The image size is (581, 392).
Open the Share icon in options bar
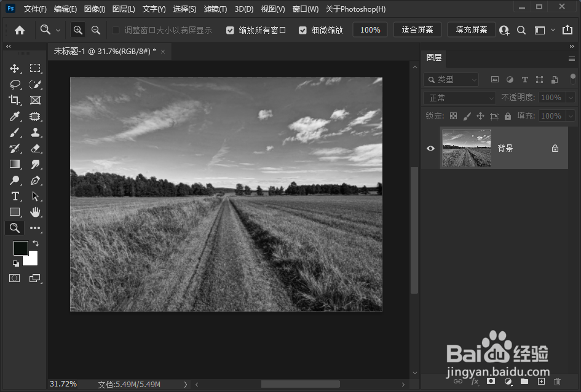[x=567, y=30]
